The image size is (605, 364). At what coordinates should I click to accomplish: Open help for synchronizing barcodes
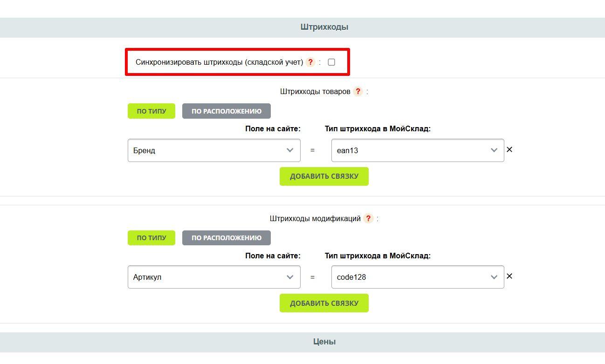(x=310, y=62)
